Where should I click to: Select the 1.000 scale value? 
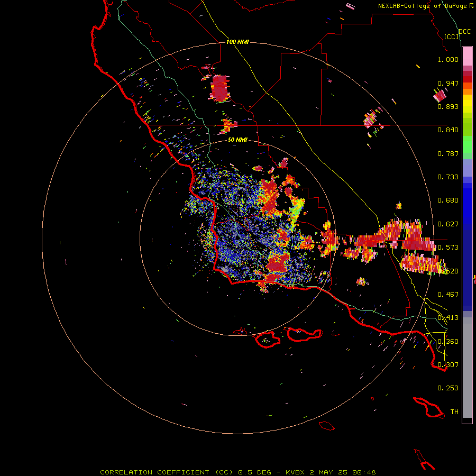448,59
